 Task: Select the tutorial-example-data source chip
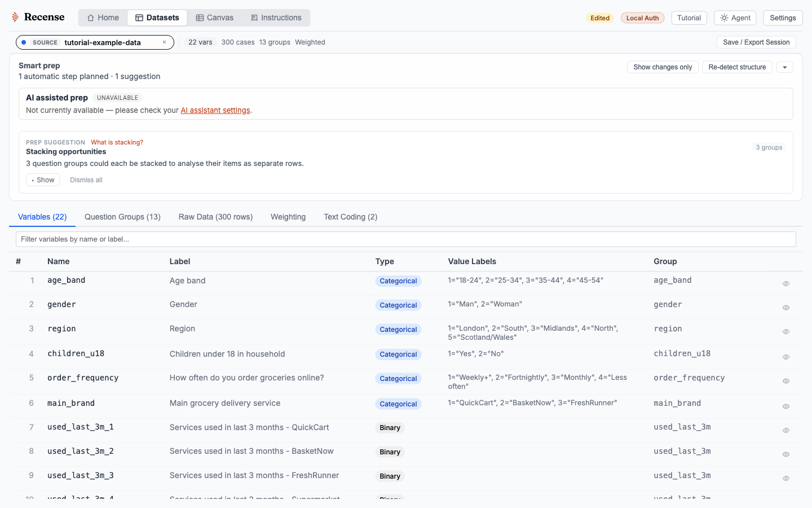tap(95, 42)
